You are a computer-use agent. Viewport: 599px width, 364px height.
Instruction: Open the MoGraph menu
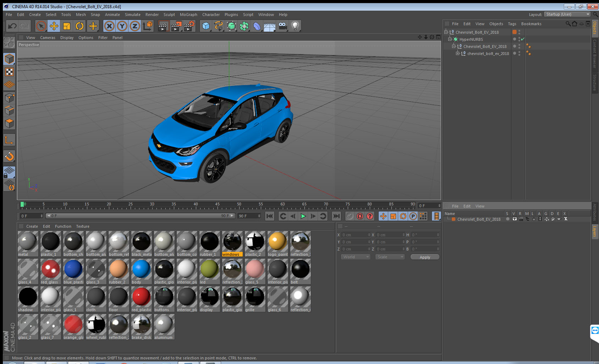(x=188, y=15)
